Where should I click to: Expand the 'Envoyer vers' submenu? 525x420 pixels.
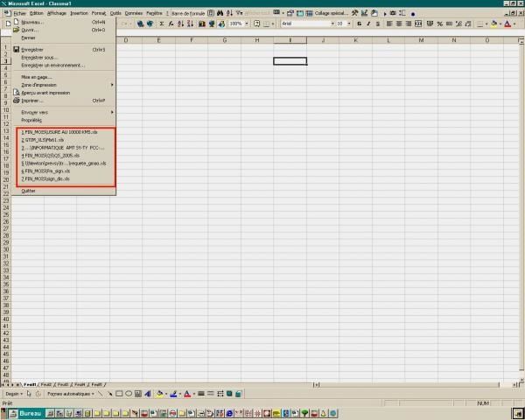[64, 112]
